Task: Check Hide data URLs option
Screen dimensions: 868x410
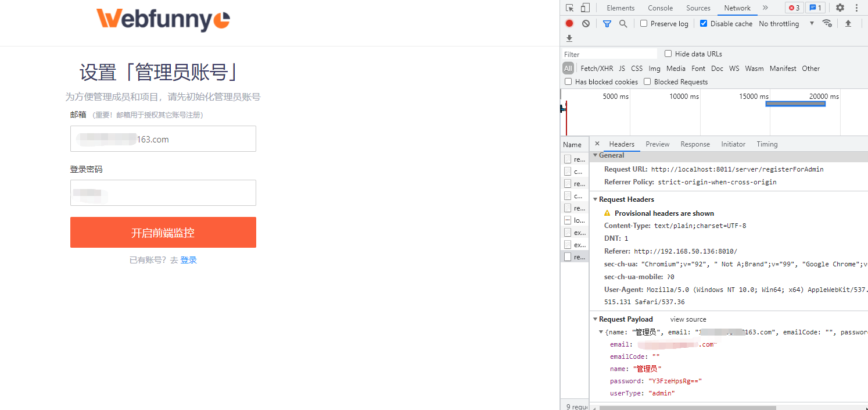Action: (x=668, y=54)
